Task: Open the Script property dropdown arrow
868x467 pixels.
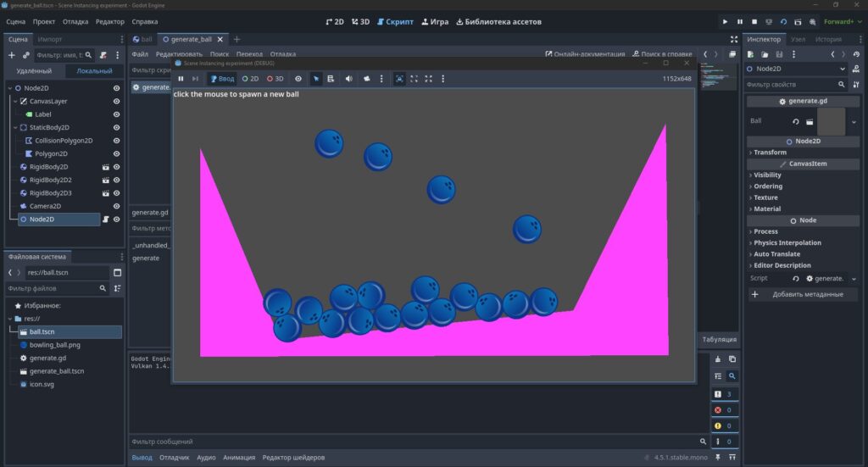Action: [x=854, y=279]
